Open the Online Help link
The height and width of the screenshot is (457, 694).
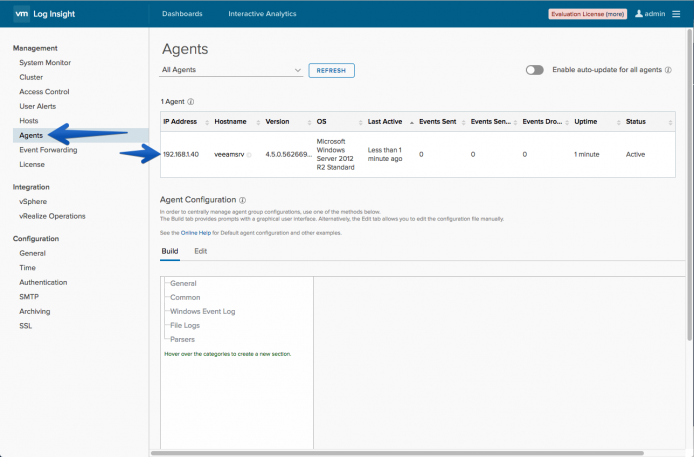196,233
